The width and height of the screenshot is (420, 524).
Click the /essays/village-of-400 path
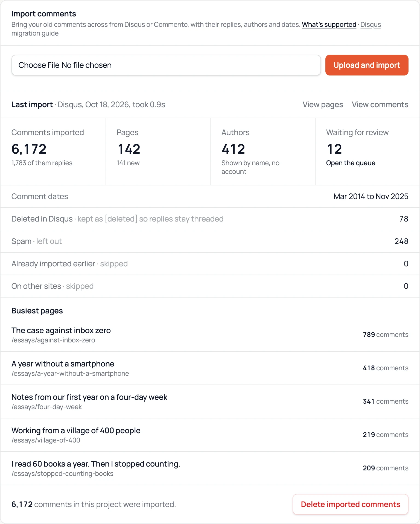pos(46,440)
